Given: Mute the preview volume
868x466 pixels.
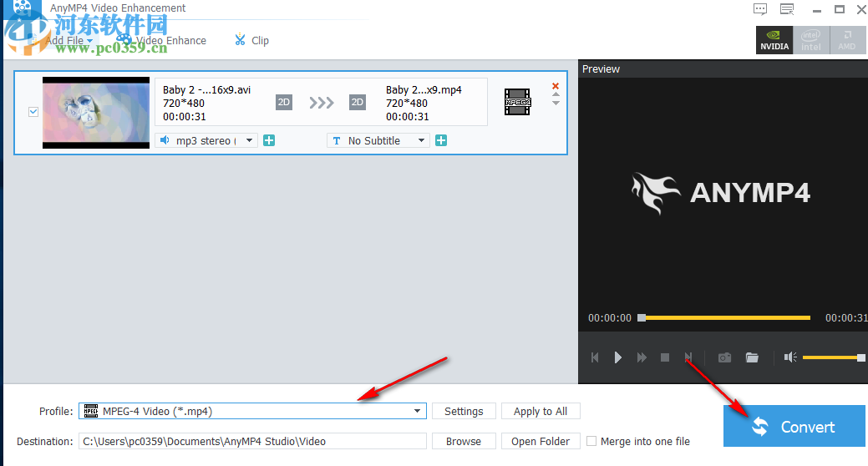Looking at the screenshot, I should tap(790, 357).
